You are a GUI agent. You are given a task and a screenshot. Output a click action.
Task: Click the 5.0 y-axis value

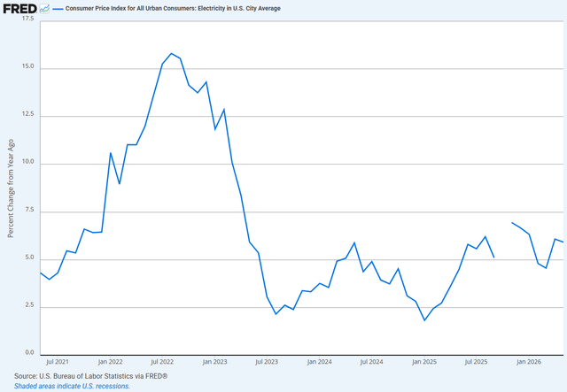29,257
